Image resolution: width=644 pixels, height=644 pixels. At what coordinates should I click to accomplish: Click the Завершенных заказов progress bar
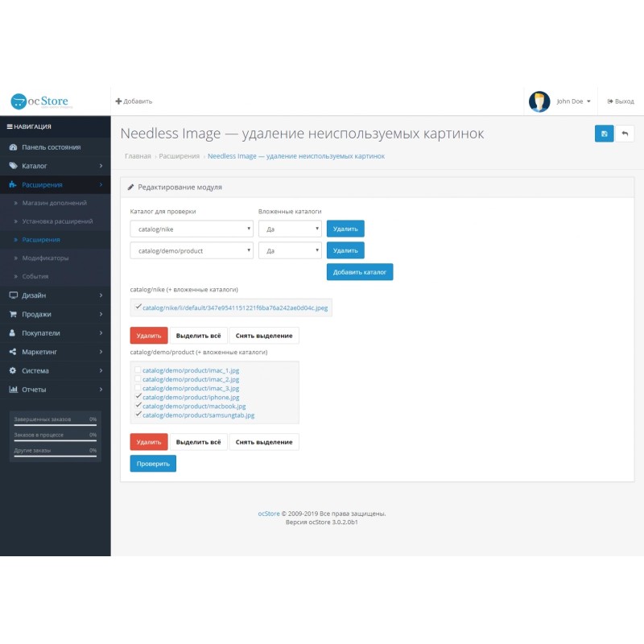[x=55, y=427]
